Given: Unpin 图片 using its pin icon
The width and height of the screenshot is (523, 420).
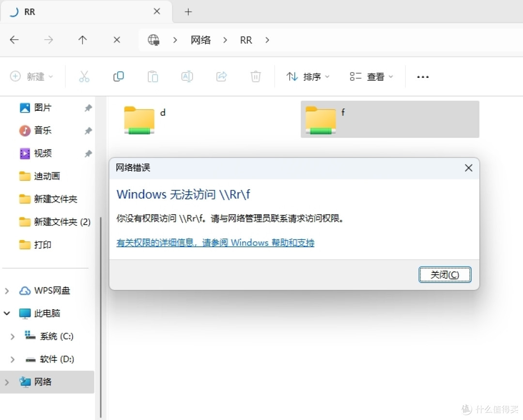Looking at the screenshot, I should 88,108.
